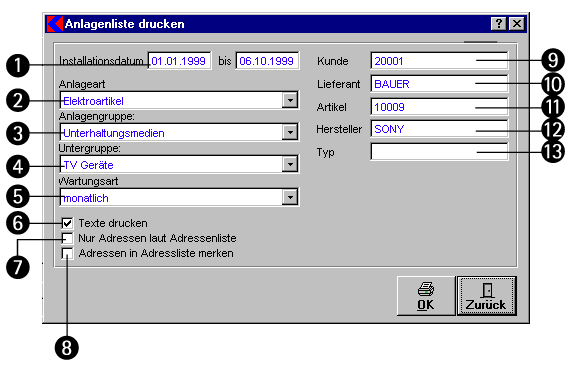
Task: Click the empty Typ input field
Action: (439, 152)
